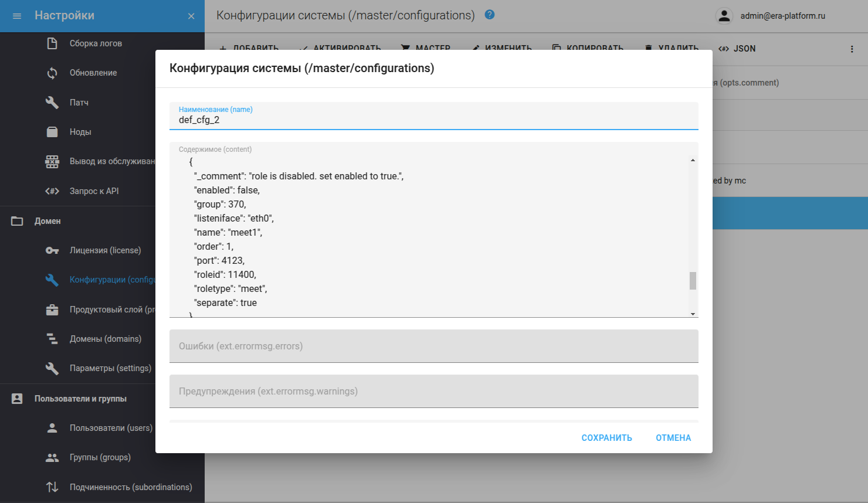Click the Наименование (name) input field
Image resolution: width=868 pixels, height=503 pixels.
[x=434, y=119]
